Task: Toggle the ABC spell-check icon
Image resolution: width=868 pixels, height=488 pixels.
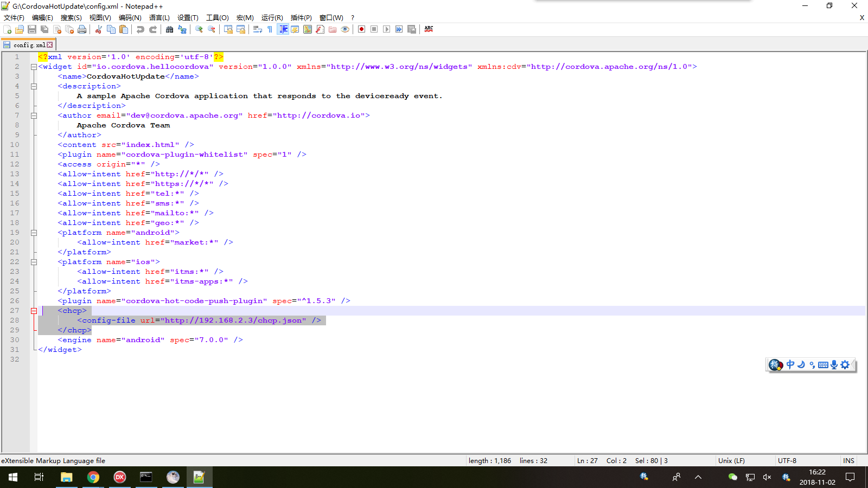Action: pyautogui.click(x=429, y=29)
